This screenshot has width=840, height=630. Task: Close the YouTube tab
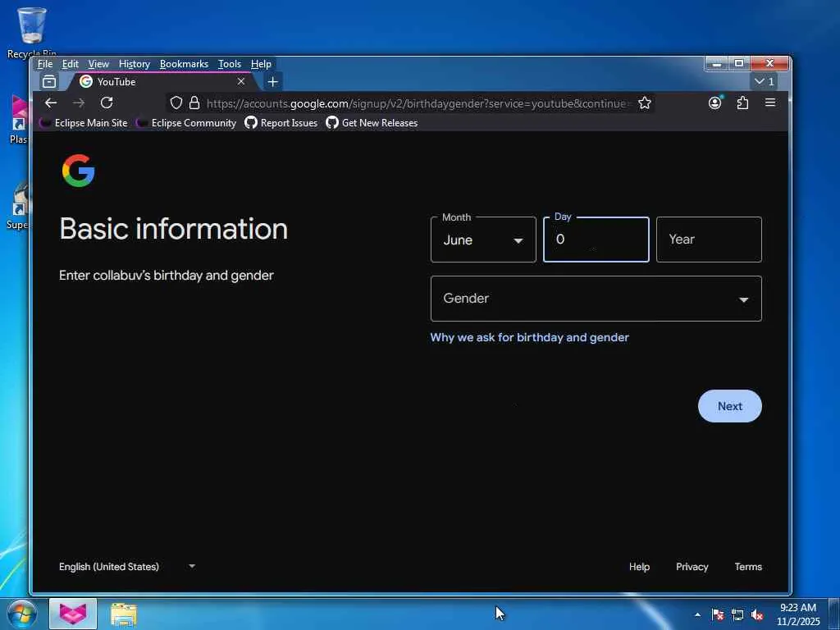tap(241, 81)
